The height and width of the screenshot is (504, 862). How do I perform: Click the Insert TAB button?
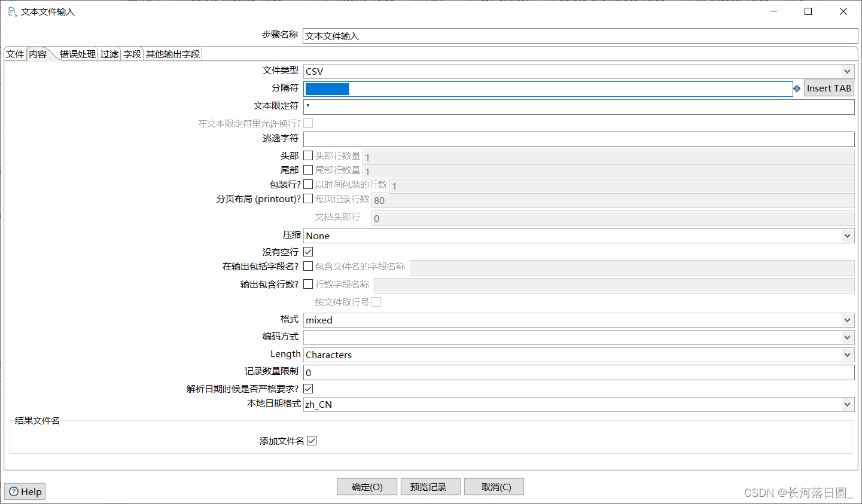pyautogui.click(x=829, y=88)
